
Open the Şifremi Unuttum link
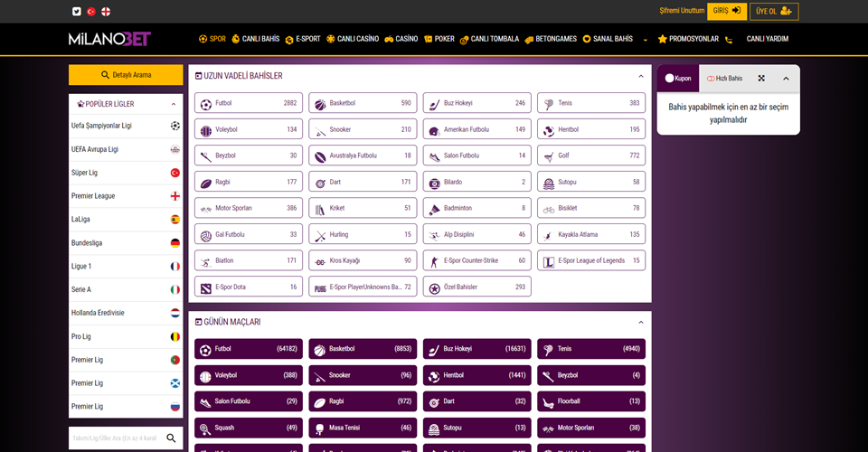point(682,11)
